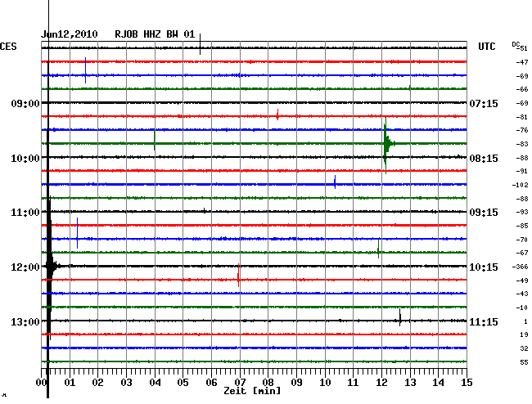Select the DC offset value -93

(x=522, y=212)
